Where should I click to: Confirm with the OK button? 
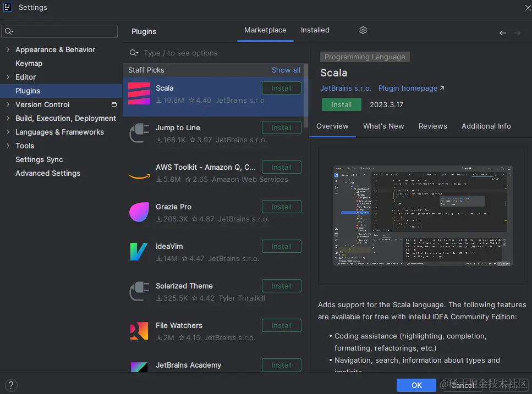tap(416, 385)
